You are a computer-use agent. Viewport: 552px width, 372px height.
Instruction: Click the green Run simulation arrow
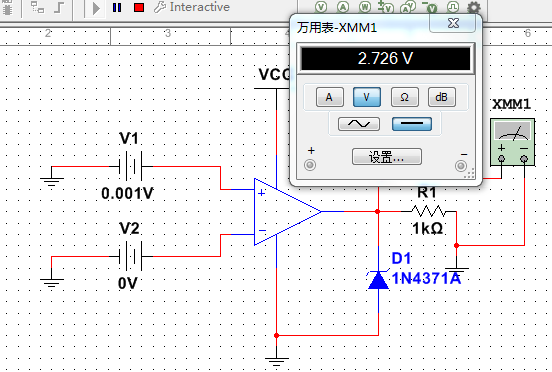tap(96, 8)
